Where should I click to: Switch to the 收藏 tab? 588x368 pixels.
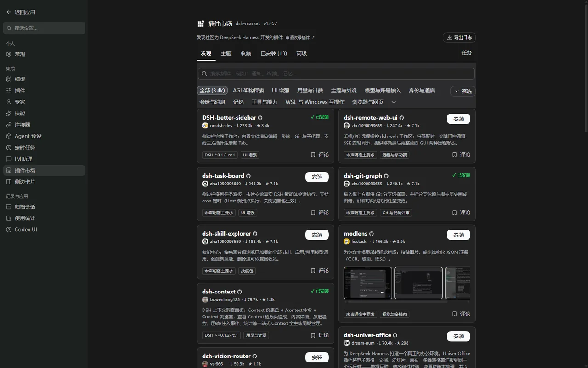[246, 53]
